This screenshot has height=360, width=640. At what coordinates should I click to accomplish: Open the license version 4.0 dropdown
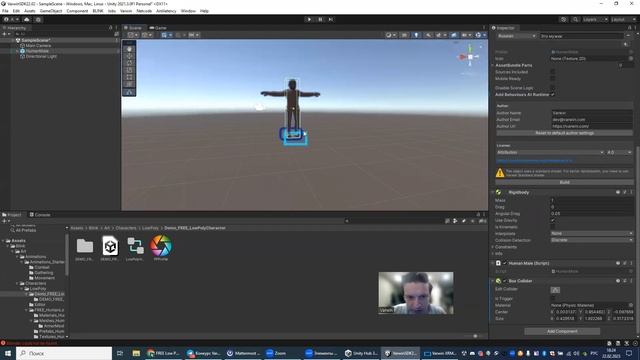(619, 152)
